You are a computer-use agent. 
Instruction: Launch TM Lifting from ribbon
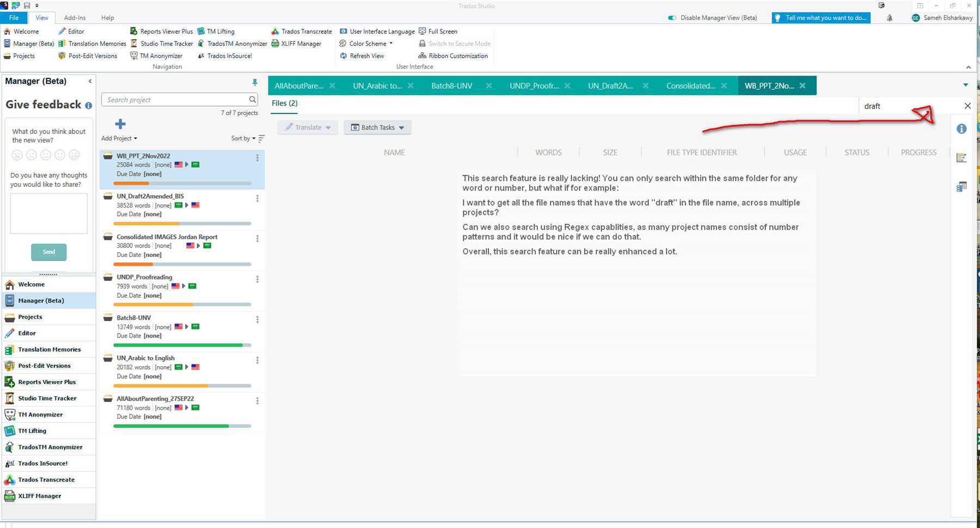pos(216,32)
